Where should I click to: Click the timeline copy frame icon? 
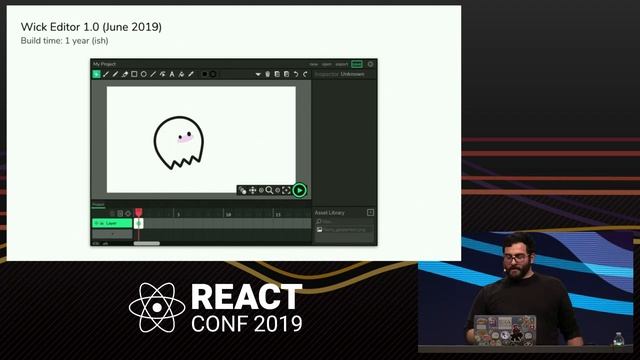click(x=120, y=213)
